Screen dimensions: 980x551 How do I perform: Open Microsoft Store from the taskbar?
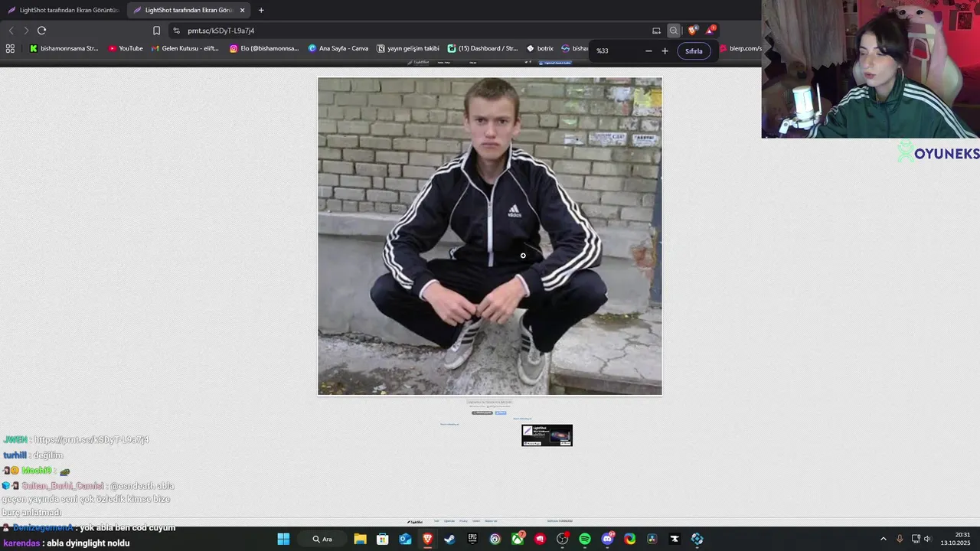point(382,539)
